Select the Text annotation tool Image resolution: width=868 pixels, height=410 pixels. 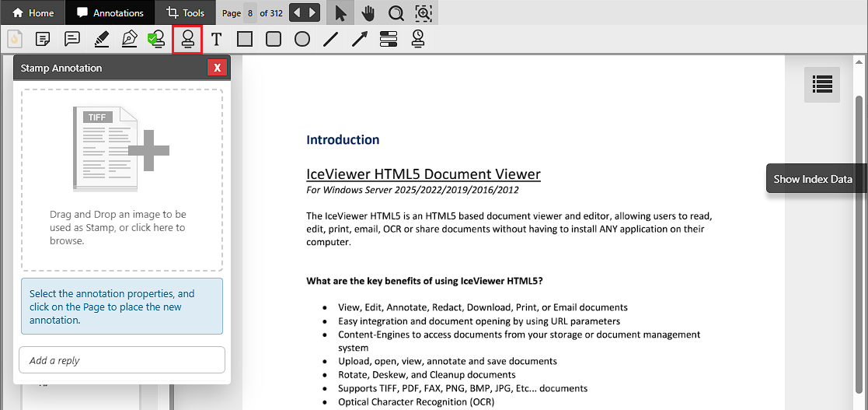(x=216, y=39)
